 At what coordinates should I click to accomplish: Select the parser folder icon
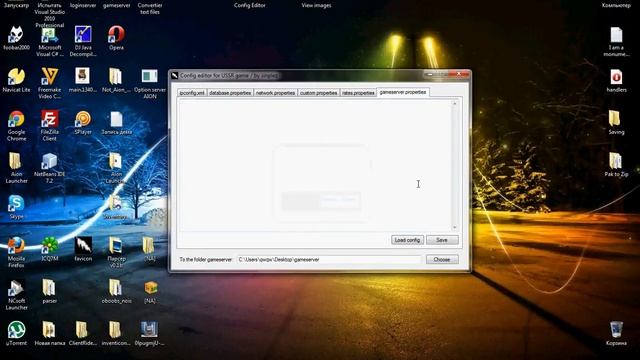point(49,288)
